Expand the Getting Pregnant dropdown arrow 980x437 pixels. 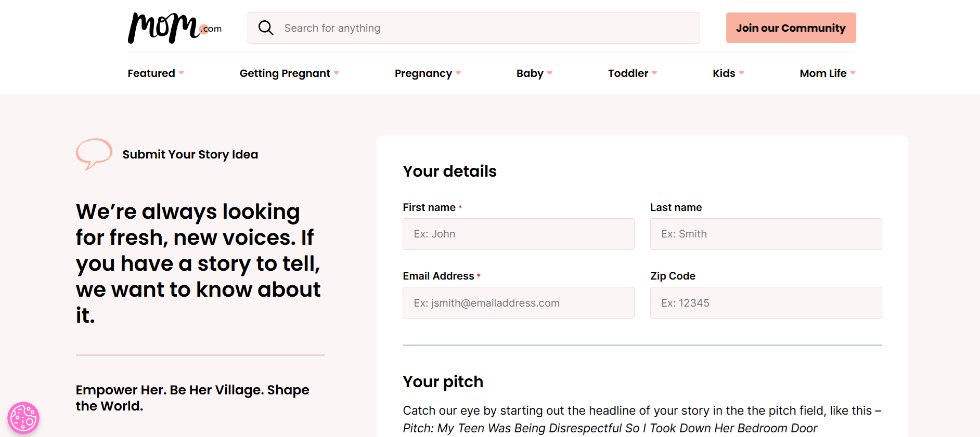point(337,73)
